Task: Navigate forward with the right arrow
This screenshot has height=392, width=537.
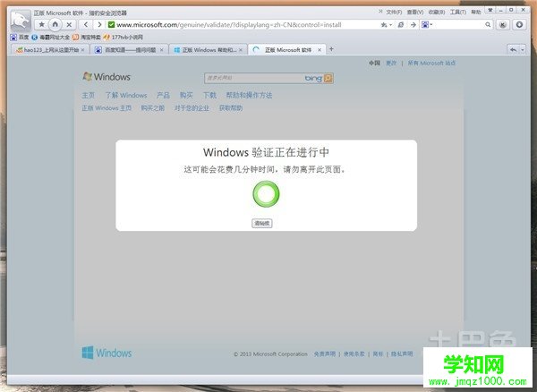Action: click(x=99, y=25)
